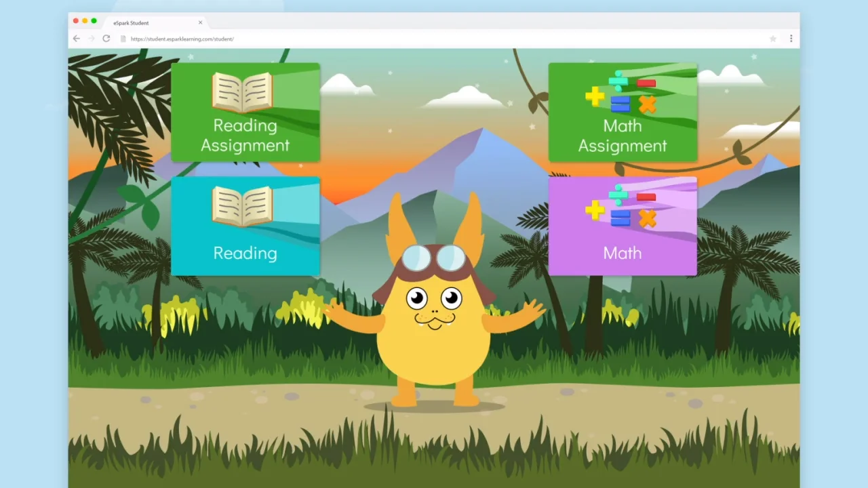
Task: Click the green window maximize button
Action: coord(94,21)
